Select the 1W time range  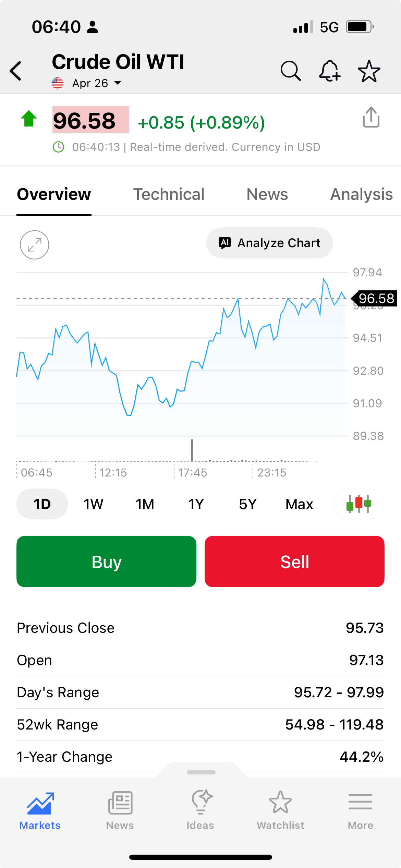click(x=93, y=504)
